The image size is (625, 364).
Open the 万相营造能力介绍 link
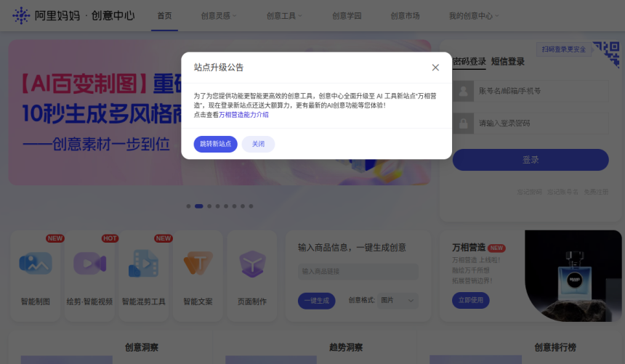[x=243, y=115]
